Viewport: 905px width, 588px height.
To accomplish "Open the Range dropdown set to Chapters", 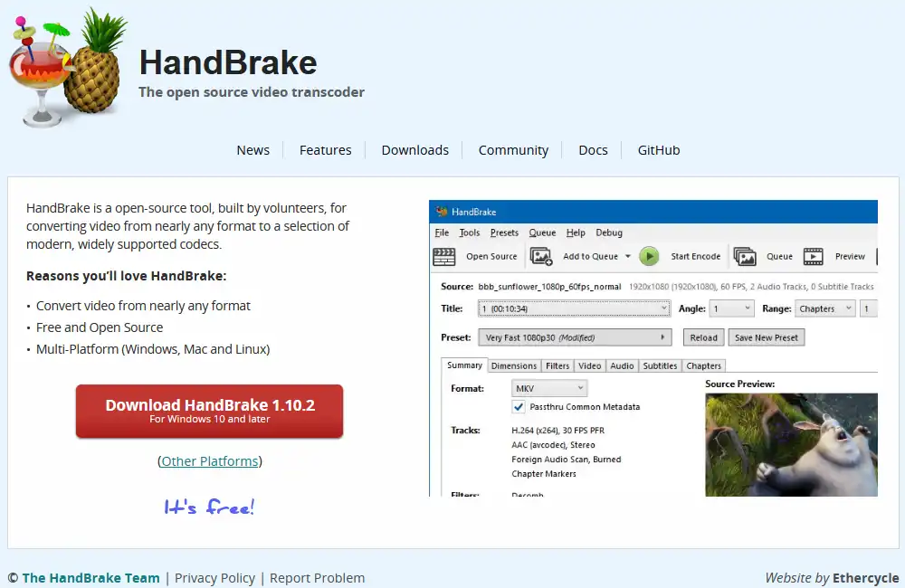I will coord(824,308).
